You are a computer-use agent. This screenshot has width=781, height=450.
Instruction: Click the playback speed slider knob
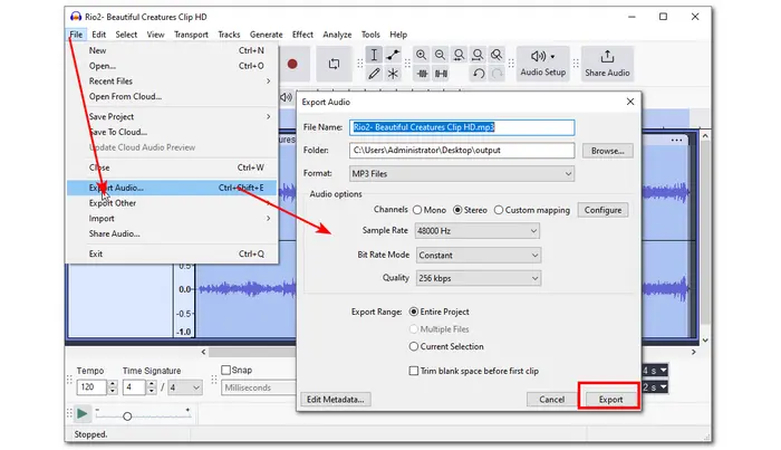click(127, 416)
